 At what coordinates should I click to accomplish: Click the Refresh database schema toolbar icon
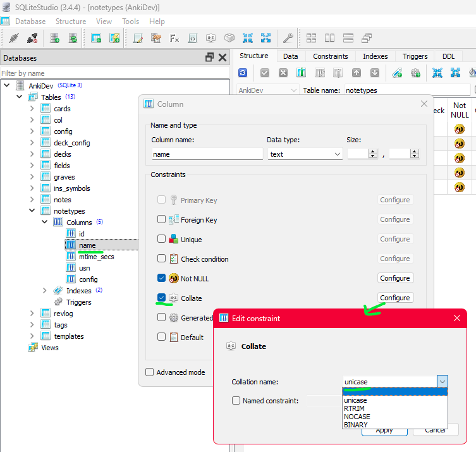coord(73,39)
